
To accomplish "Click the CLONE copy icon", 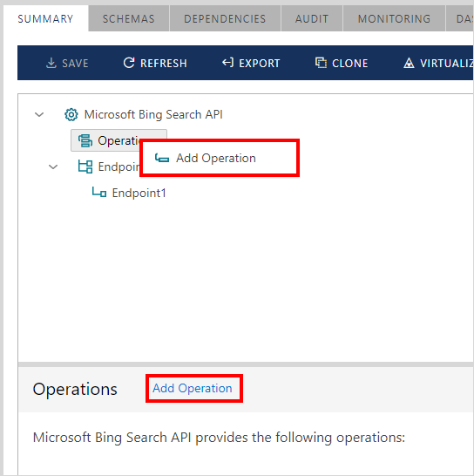I will (321, 63).
